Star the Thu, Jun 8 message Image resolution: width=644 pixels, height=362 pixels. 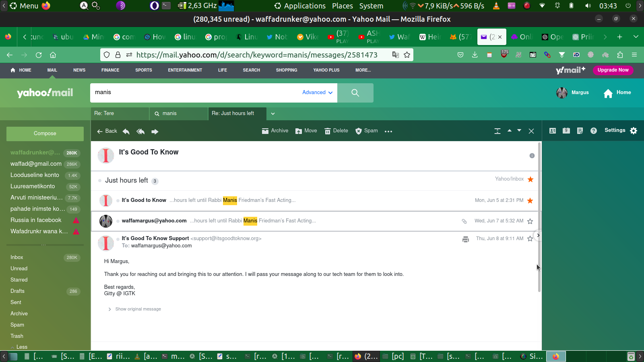click(x=530, y=239)
